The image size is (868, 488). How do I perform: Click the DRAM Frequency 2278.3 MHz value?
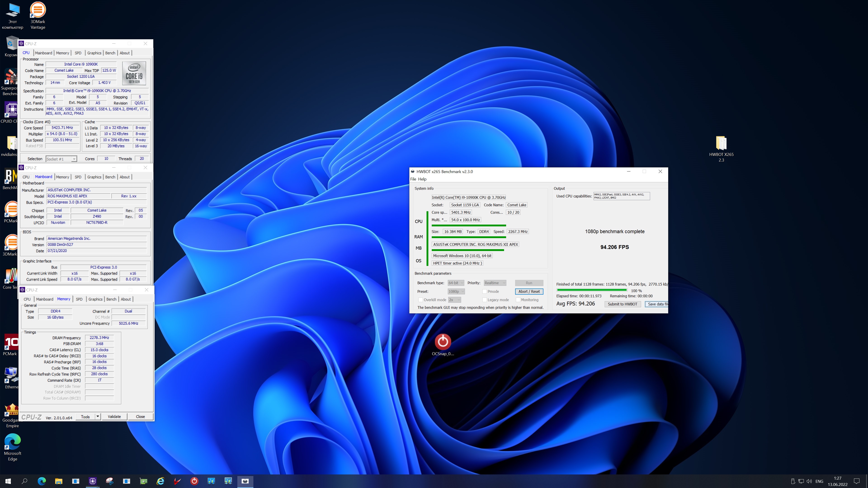click(99, 338)
